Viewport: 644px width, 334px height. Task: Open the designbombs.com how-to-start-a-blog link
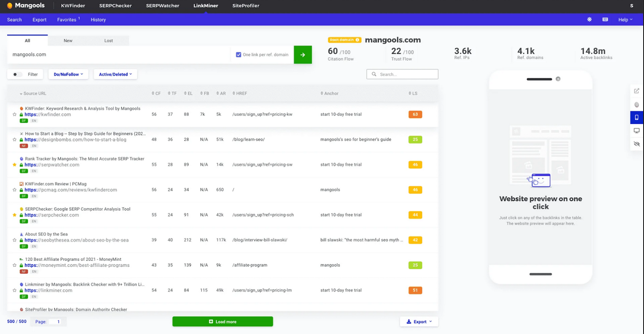pos(75,139)
